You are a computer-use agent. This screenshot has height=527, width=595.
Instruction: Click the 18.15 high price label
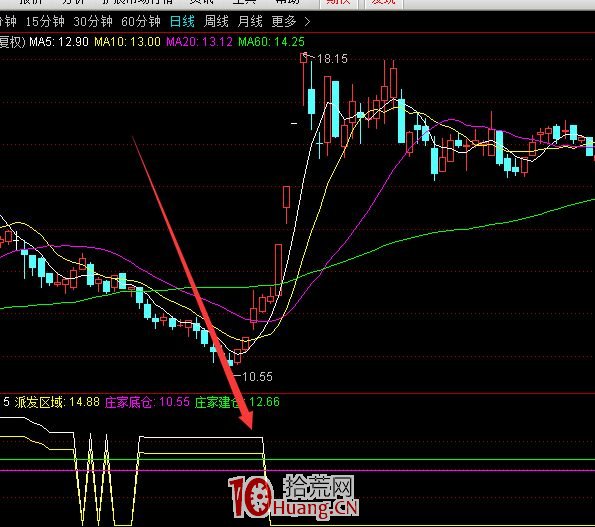332,59
